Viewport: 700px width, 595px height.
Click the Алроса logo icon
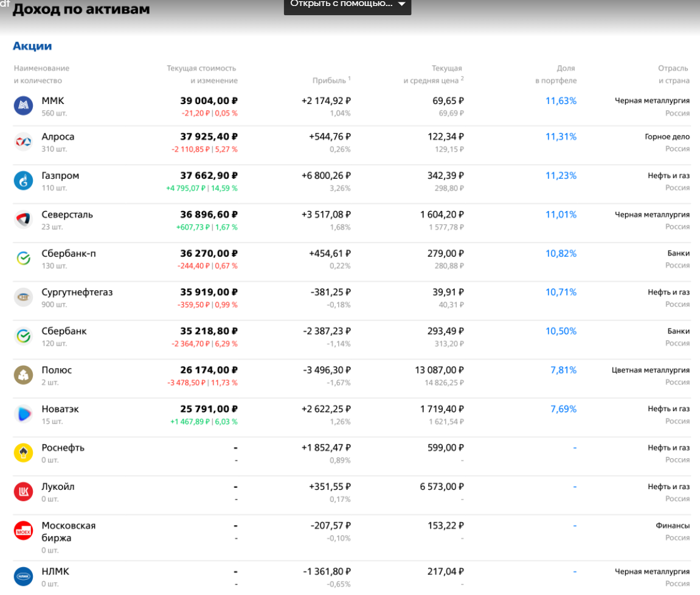(23, 142)
